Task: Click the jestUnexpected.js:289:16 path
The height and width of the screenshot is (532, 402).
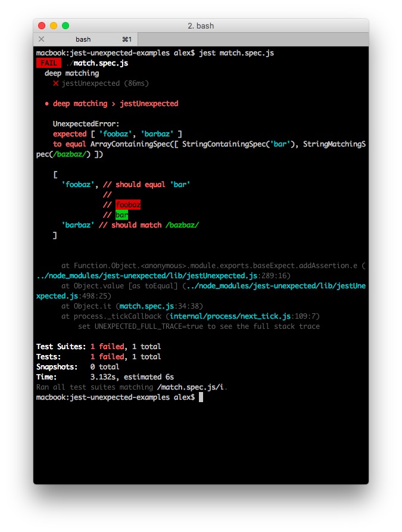Action: click(164, 276)
